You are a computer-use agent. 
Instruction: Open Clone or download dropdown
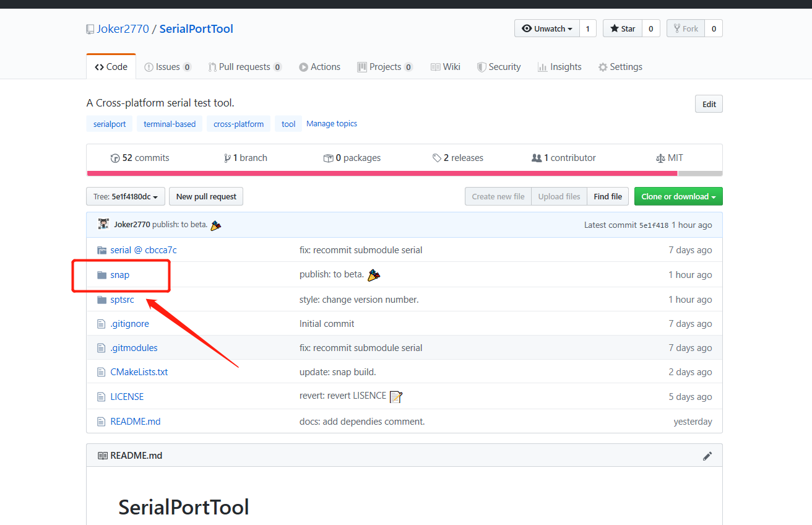(x=678, y=196)
